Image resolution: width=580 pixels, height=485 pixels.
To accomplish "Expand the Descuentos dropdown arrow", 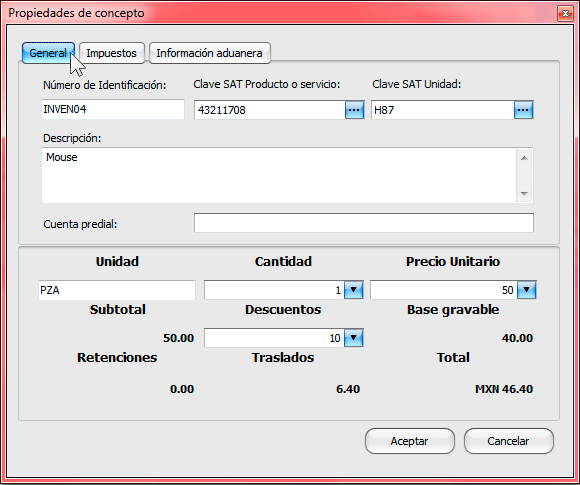I will coord(353,338).
